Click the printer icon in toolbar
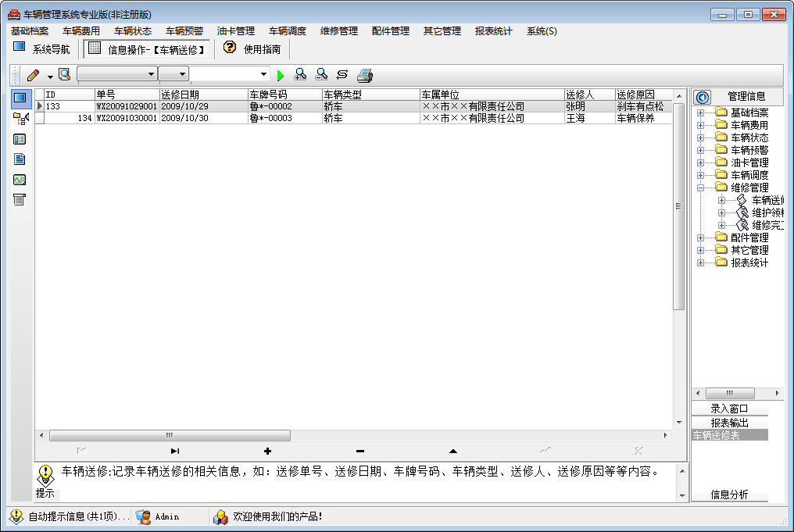 tap(365, 75)
